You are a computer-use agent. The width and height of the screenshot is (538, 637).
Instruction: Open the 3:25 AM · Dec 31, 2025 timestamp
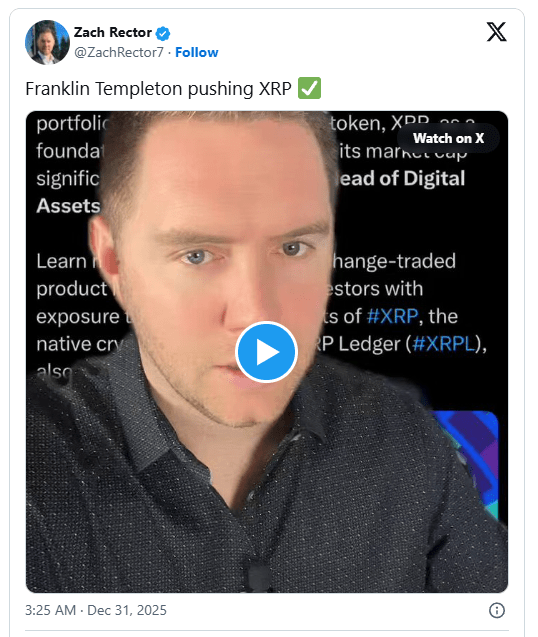click(x=96, y=610)
